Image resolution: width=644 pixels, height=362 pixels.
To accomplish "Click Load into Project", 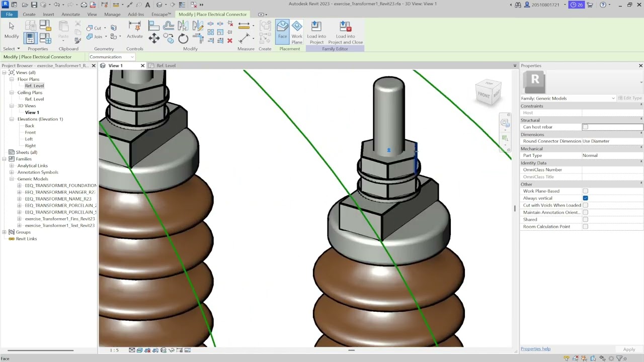I will click(x=316, y=33).
